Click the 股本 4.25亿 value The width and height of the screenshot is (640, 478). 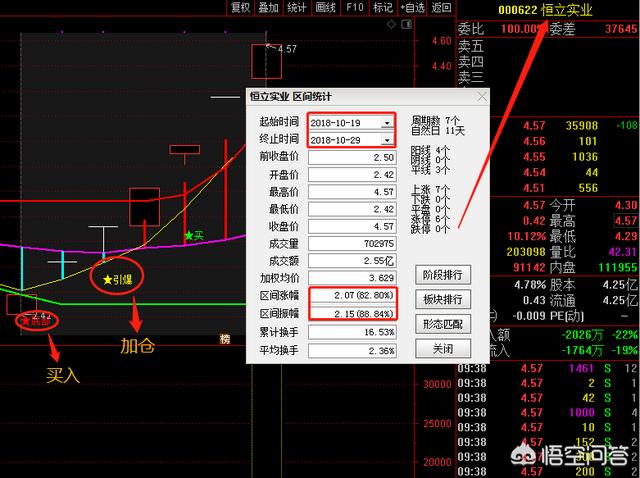click(x=620, y=285)
